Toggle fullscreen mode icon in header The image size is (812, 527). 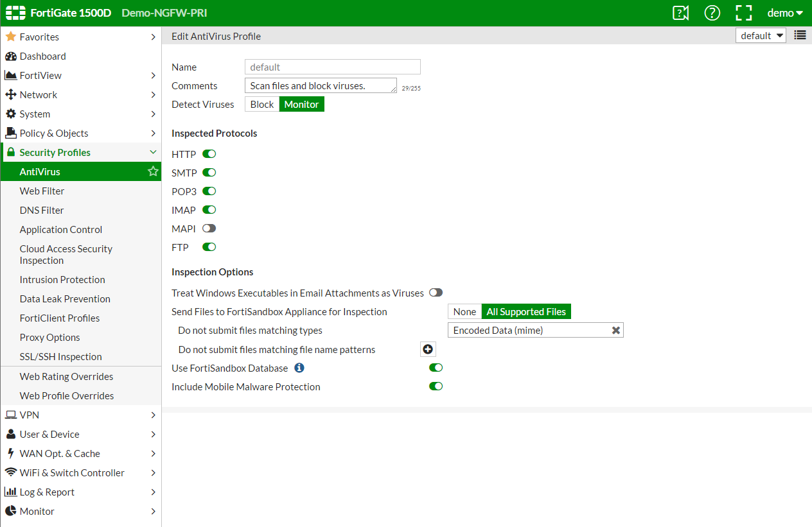click(x=744, y=13)
